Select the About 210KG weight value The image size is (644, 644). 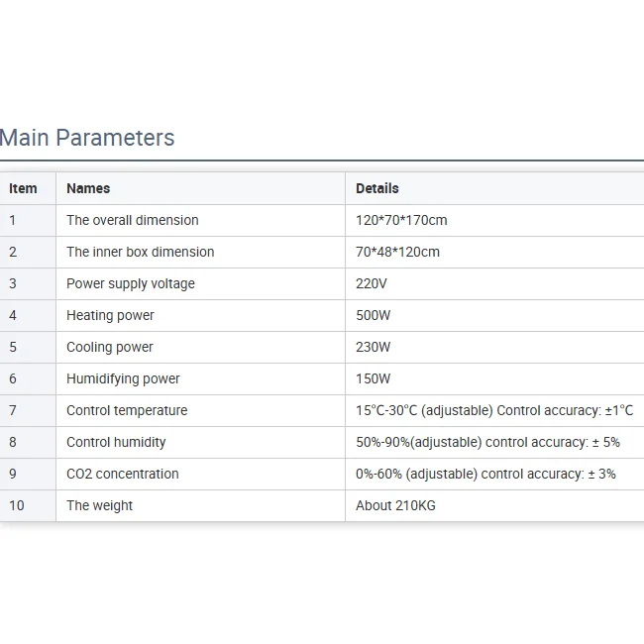pyautogui.click(x=395, y=505)
